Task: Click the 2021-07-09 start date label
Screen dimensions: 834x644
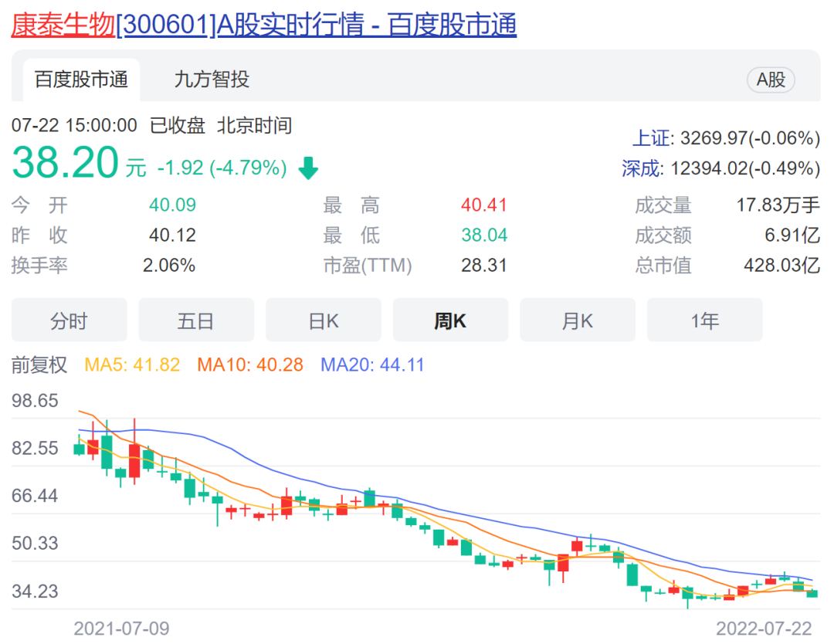Action: point(121,628)
